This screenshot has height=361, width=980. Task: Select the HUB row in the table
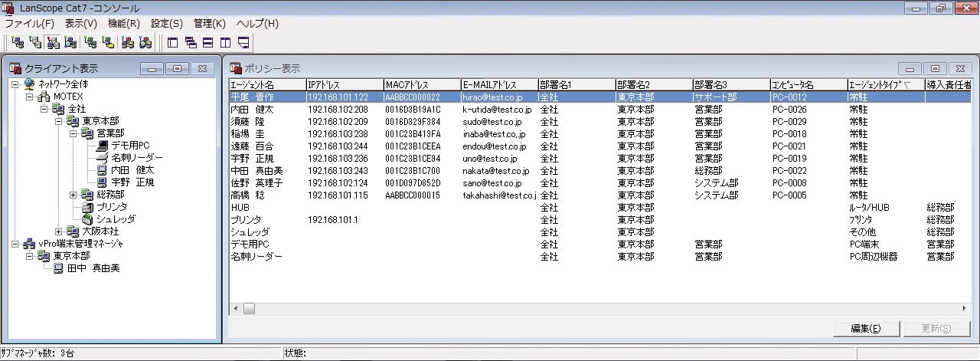tap(600, 208)
